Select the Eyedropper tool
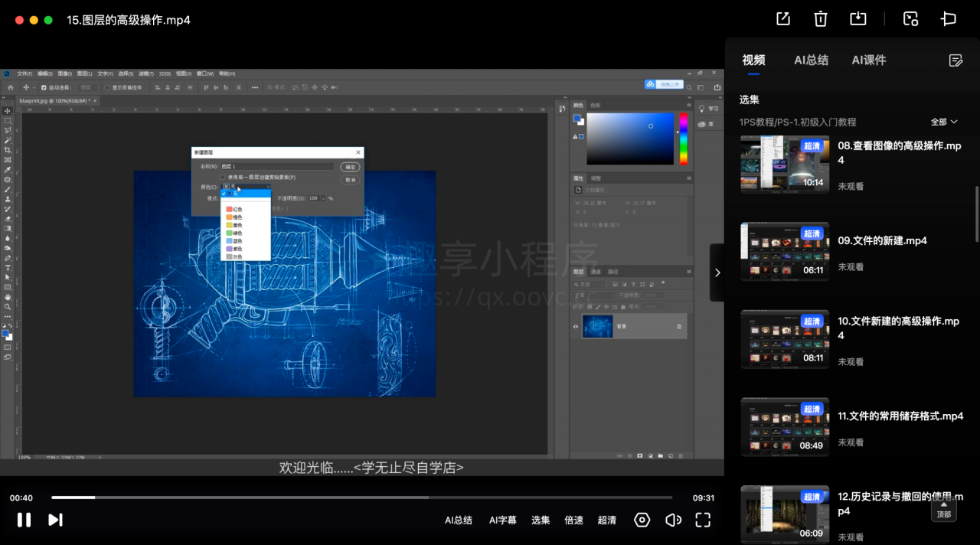The height and width of the screenshot is (545, 980). [8, 169]
